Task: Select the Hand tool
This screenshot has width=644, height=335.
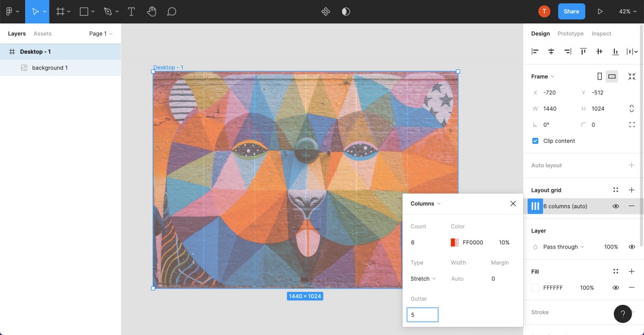Action: (x=151, y=12)
